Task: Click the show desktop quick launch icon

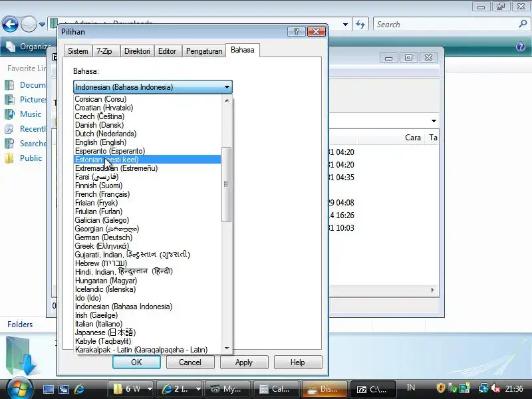Action: coord(48,389)
